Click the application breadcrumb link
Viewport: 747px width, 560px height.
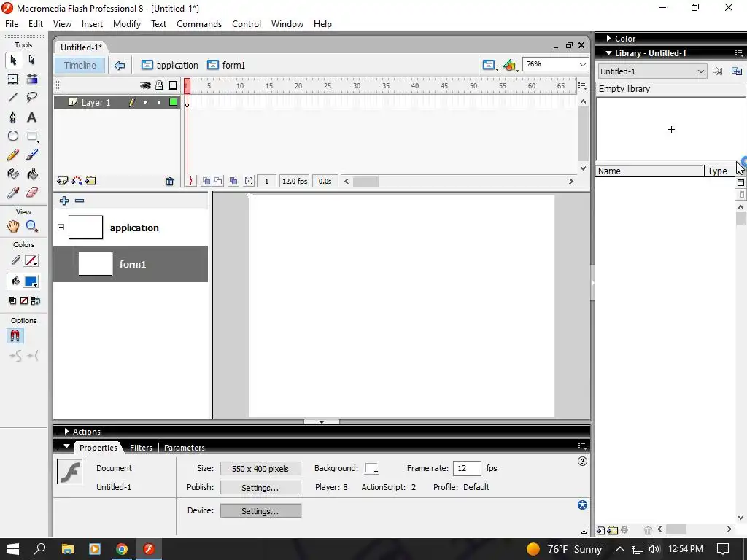point(169,65)
